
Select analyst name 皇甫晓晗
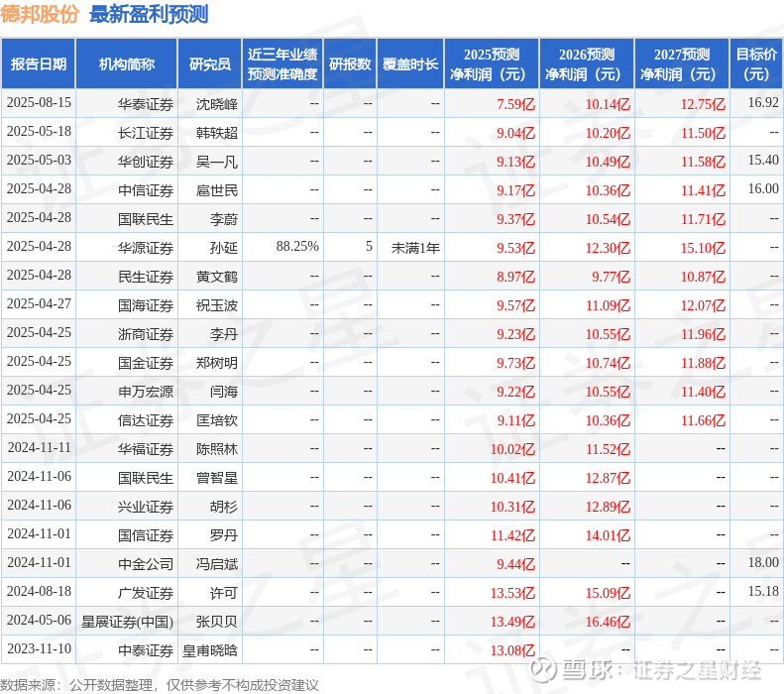(210, 650)
